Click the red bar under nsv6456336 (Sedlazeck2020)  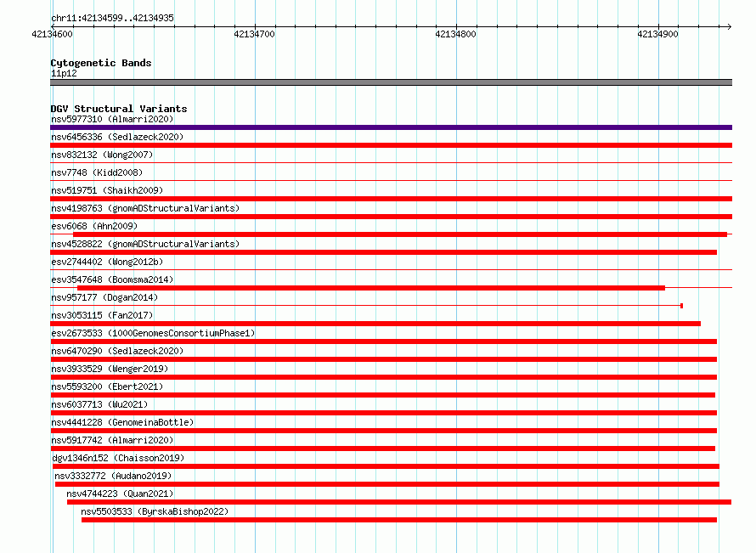(x=391, y=145)
